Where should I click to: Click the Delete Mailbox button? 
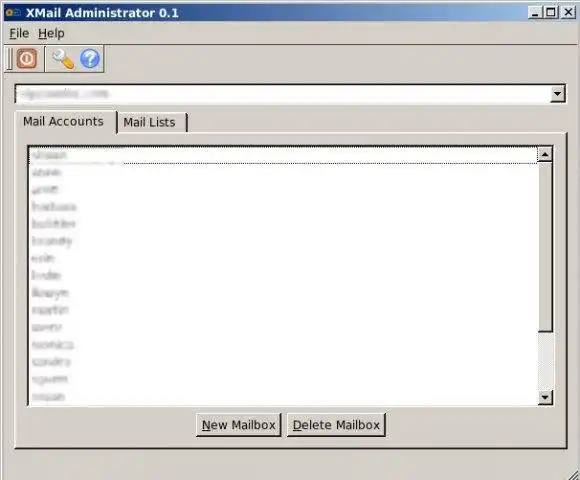pyautogui.click(x=336, y=425)
